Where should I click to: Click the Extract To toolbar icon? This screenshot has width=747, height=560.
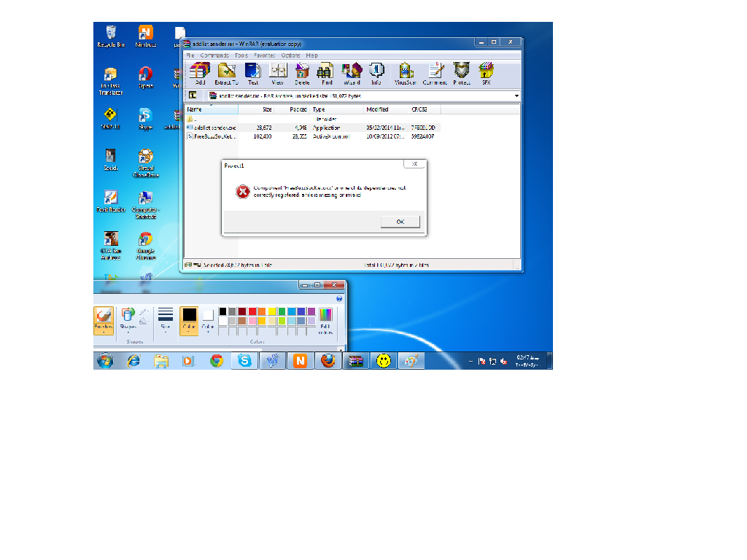tap(226, 74)
